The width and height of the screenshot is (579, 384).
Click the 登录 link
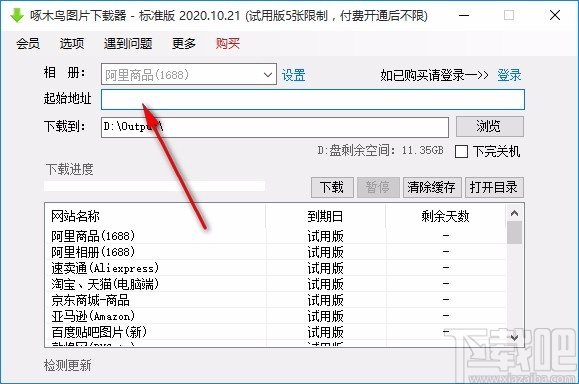point(509,75)
